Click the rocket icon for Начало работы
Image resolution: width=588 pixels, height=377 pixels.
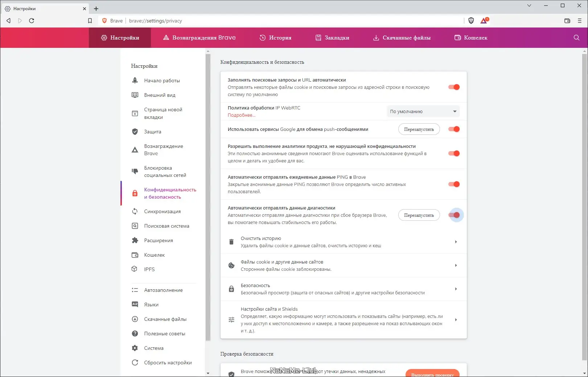(x=135, y=80)
